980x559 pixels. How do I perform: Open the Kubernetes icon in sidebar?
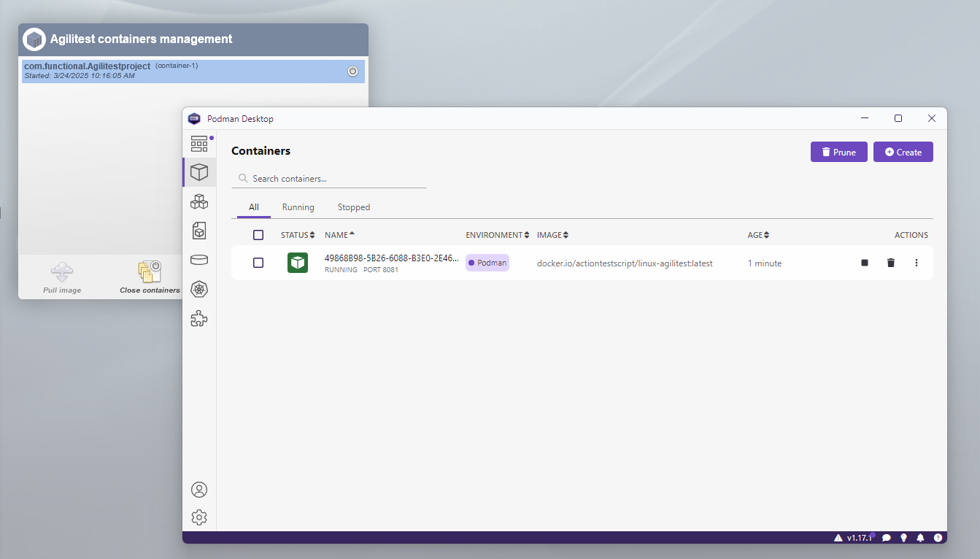199,289
